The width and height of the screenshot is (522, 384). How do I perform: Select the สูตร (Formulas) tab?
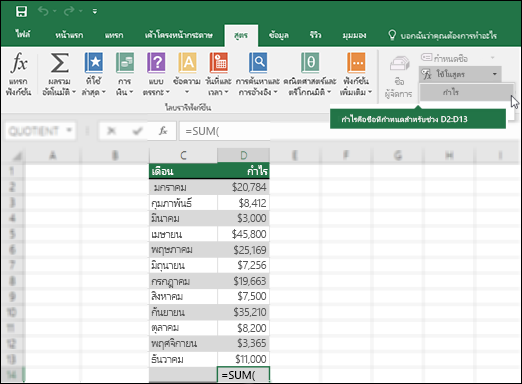coord(241,35)
